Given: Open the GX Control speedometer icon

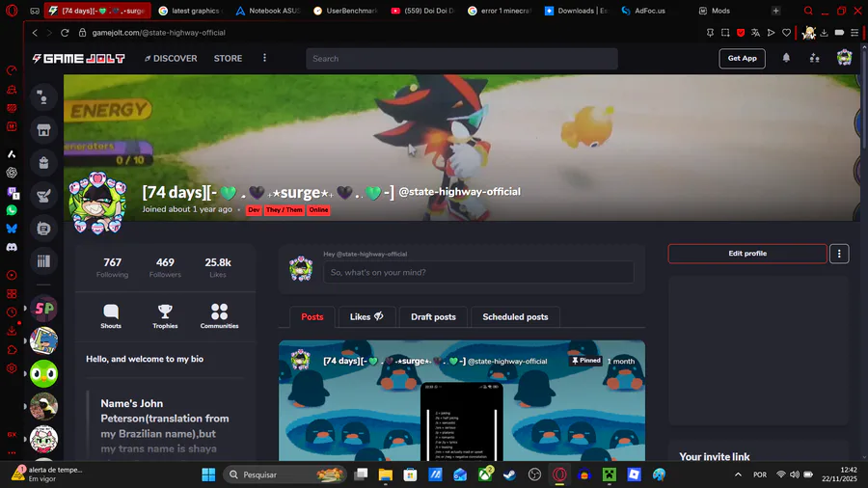Looking at the screenshot, I should [12, 70].
